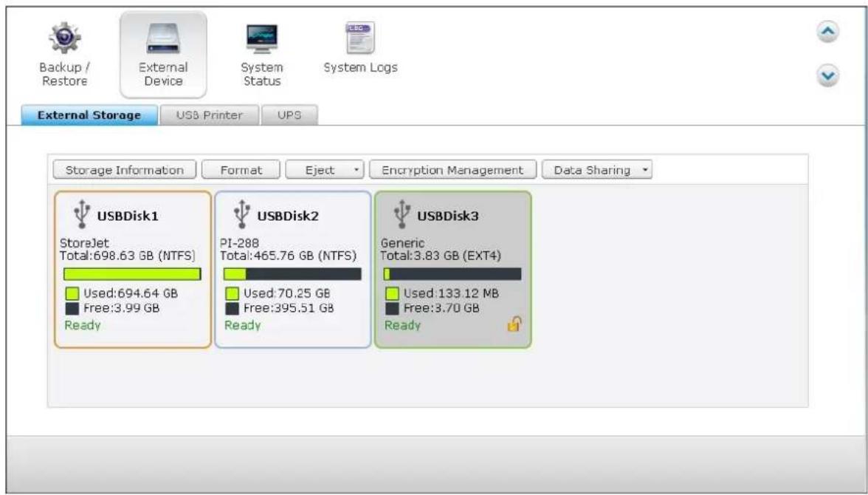Click the Ready status on USBDisk2
This screenshot has height=495, width=868.
pyautogui.click(x=242, y=325)
